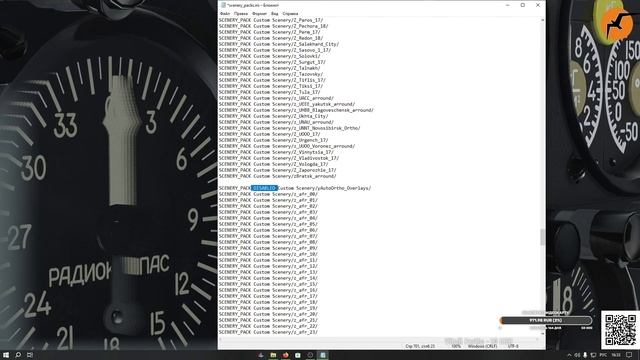Click the line ending Z_Paros_17/
The width and height of the screenshot is (640, 360).
pos(271,20)
